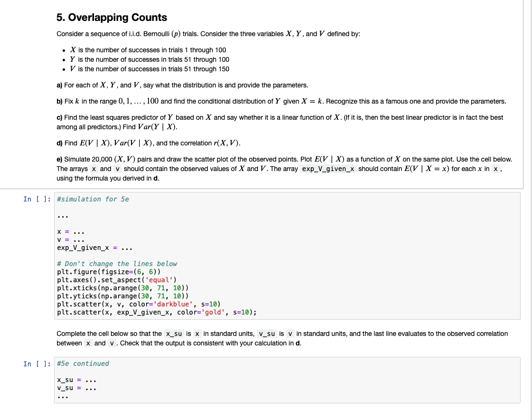Click the #simulation for 5e comment line
Viewport: 532px width, 420px height.
[x=93, y=199]
